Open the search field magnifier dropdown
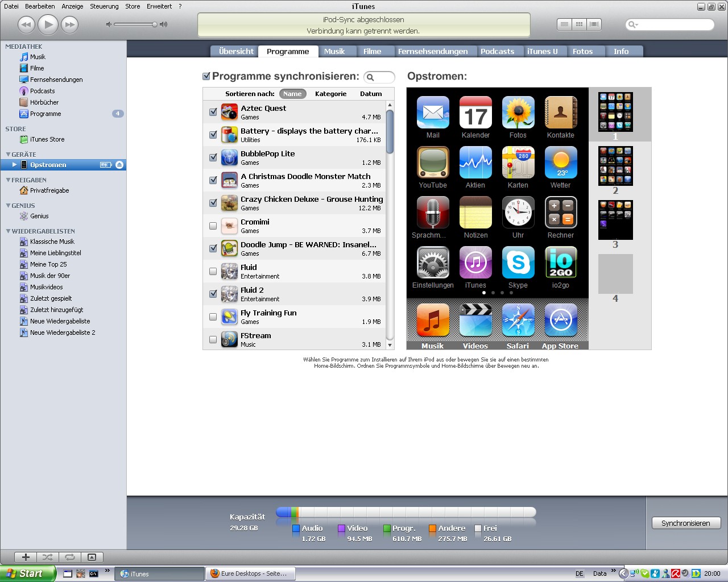The height and width of the screenshot is (582, 728). [x=632, y=24]
